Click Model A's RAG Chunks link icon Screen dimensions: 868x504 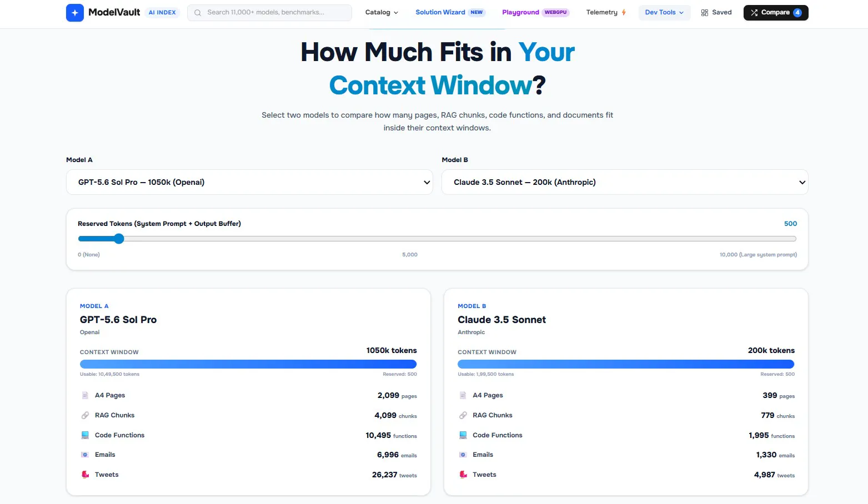(x=85, y=415)
